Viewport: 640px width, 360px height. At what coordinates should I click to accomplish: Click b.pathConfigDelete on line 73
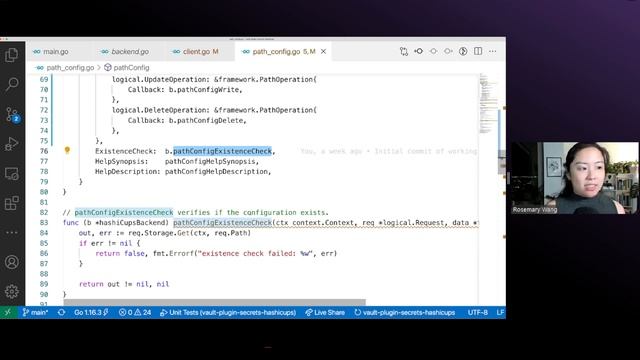pos(207,120)
